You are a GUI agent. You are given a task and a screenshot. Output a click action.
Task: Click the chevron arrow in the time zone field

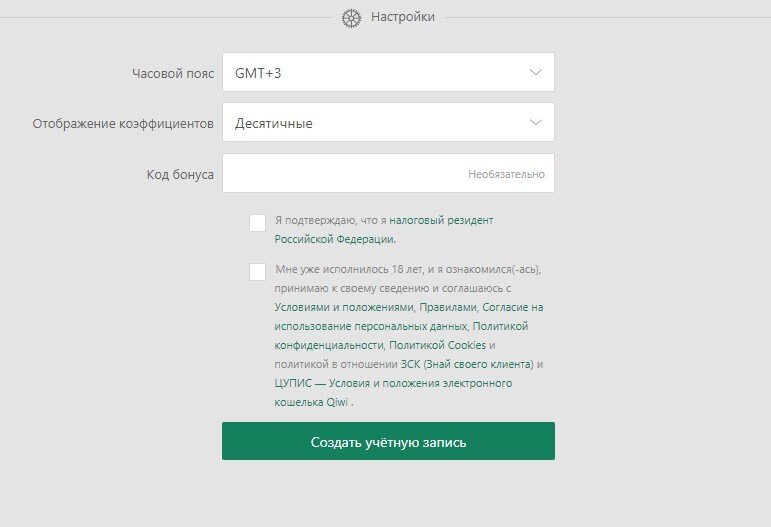536,72
